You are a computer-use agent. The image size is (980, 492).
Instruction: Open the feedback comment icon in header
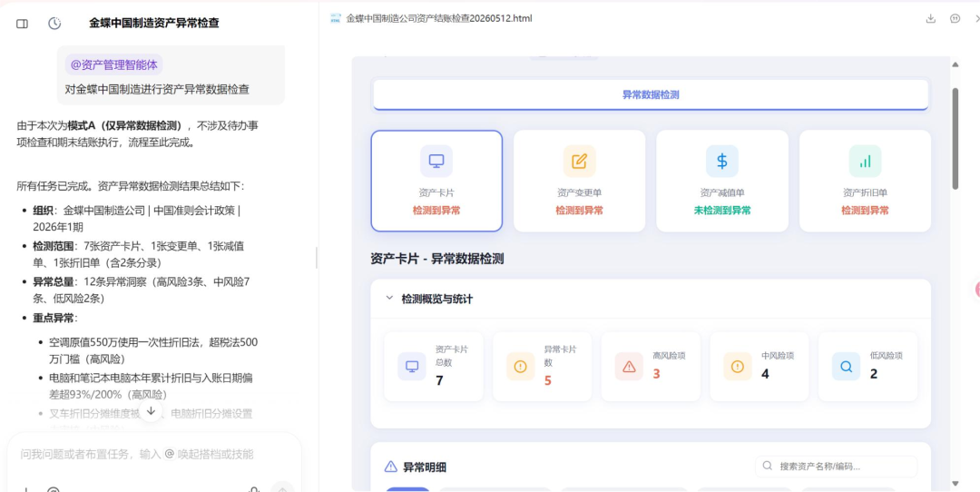click(x=955, y=19)
